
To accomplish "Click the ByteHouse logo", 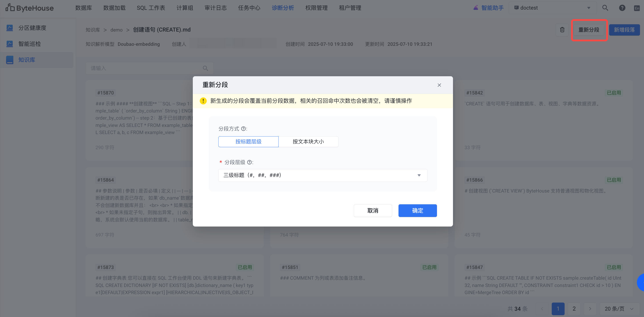I will pos(30,8).
